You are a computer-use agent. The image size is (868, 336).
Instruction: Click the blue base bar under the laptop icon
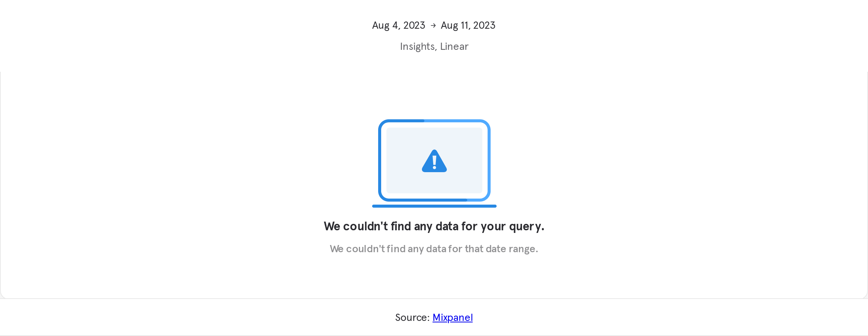434,206
